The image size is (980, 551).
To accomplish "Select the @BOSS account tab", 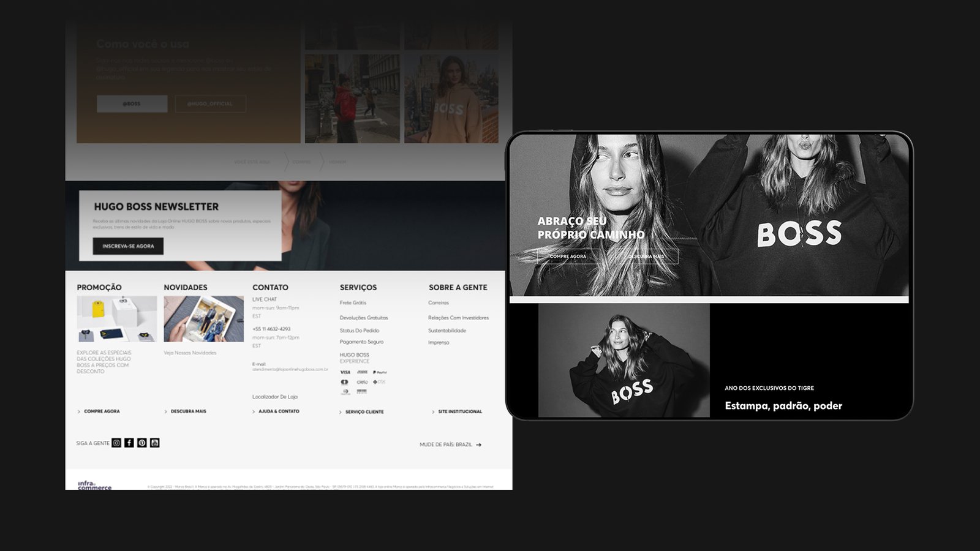I will (x=132, y=103).
